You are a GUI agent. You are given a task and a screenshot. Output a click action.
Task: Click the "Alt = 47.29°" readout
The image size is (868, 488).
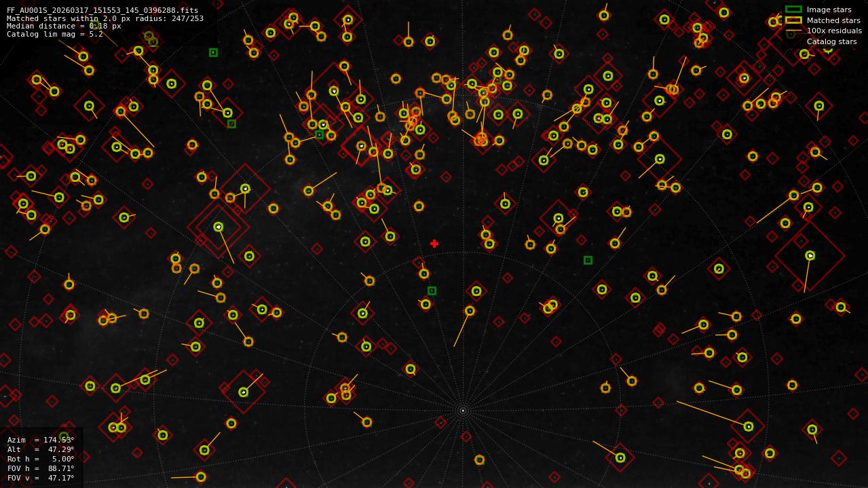pos(41,449)
